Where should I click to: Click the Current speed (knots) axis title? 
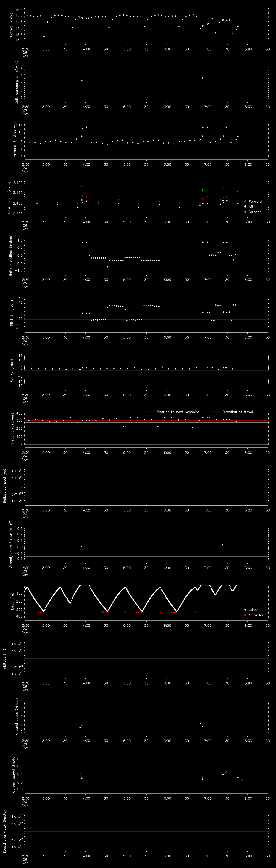(13, 774)
